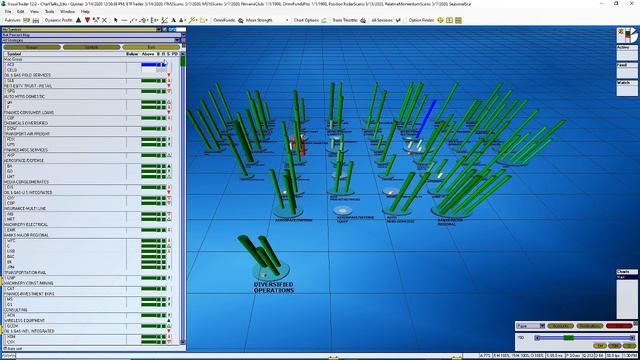Click the All Sessions checkmark icon
Image resolution: width=640 pixels, height=360 pixels.
(x=398, y=20)
